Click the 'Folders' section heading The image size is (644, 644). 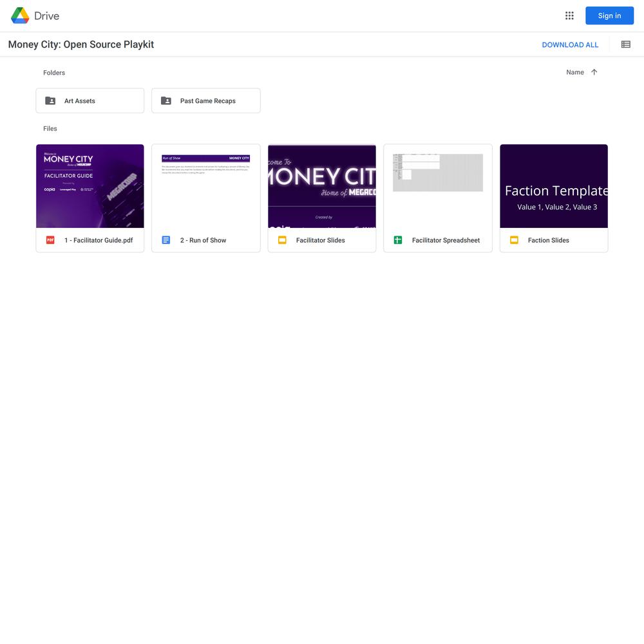[x=54, y=73]
